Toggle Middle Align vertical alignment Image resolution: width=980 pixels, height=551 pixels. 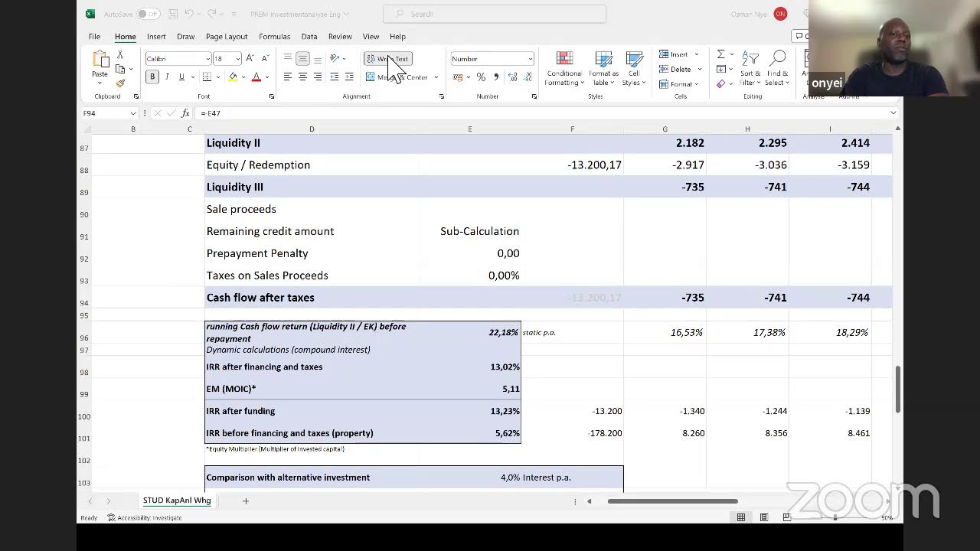click(302, 59)
